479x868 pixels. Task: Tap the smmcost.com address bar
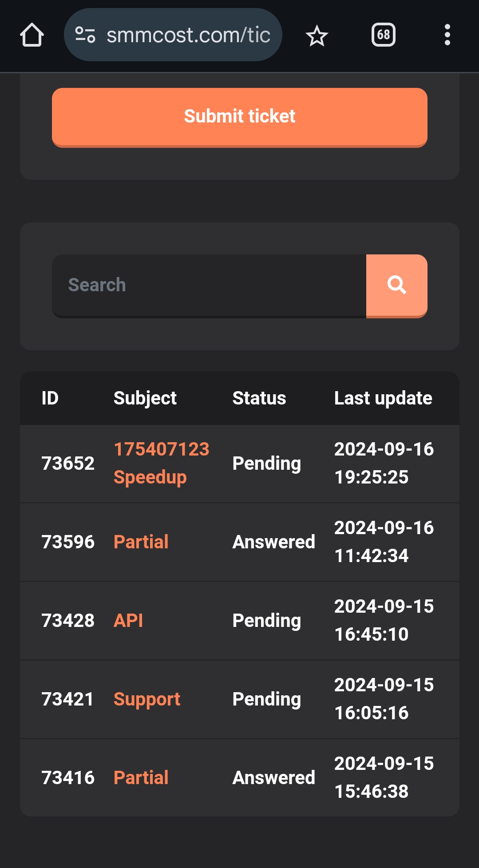pyautogui.click(x=173, y=35)
